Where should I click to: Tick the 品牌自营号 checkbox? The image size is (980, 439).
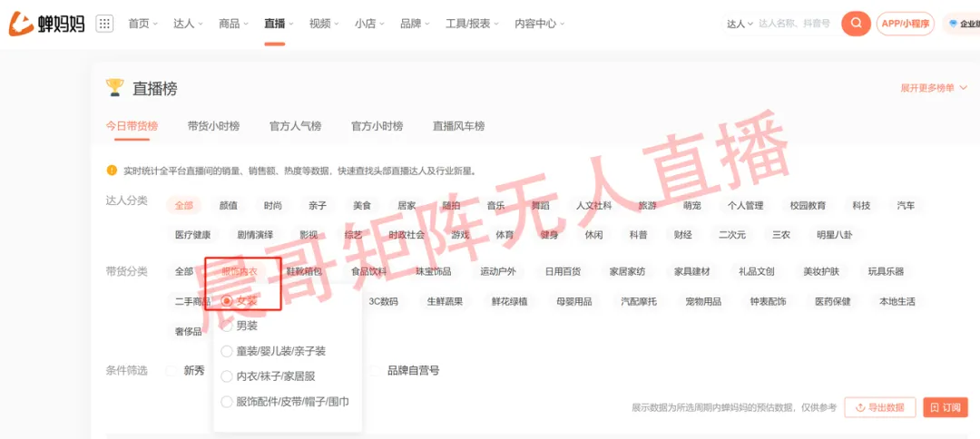[x=375, y=370]
